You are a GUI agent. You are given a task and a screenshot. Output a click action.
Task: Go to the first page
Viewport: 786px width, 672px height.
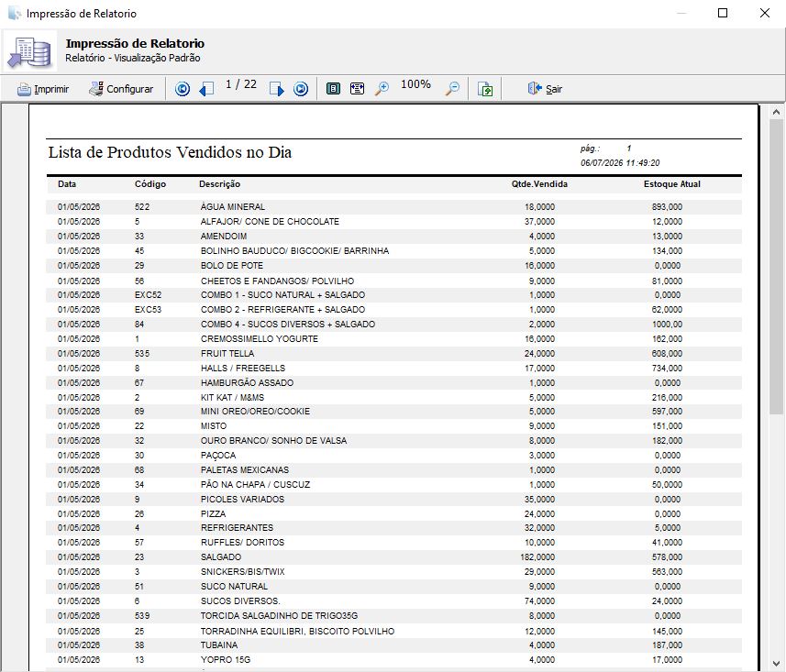tap(183, 89)
